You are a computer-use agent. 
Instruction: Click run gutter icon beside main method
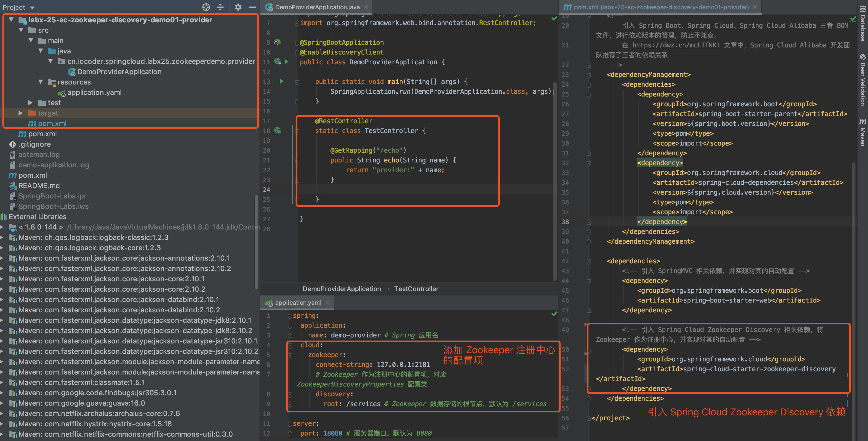281,81
